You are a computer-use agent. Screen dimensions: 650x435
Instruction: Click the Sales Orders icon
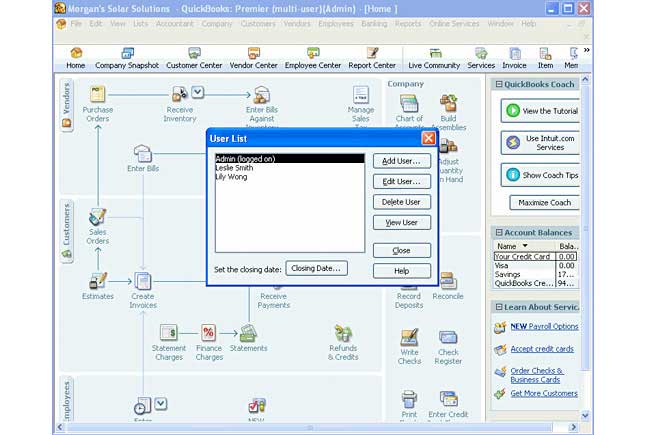97,217
